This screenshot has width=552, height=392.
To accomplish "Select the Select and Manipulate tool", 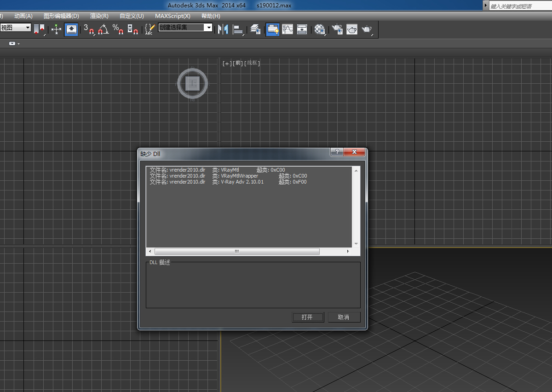I will click(56, 29).
